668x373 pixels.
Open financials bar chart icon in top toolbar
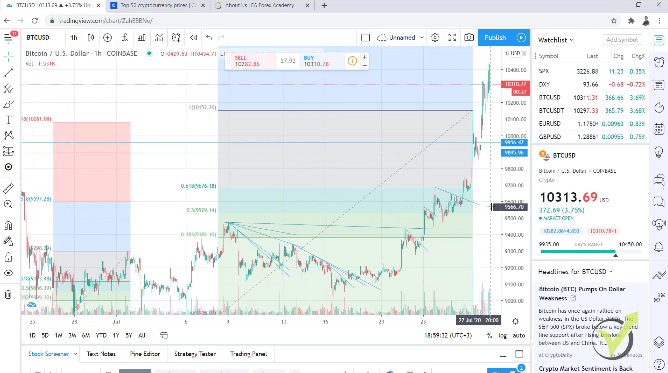141,37
